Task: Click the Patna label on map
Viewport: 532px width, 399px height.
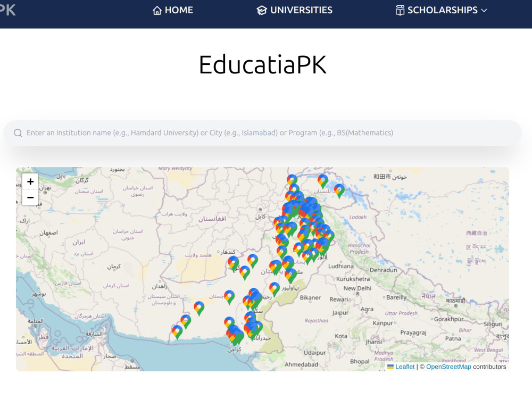Action: tap(453, 338)
